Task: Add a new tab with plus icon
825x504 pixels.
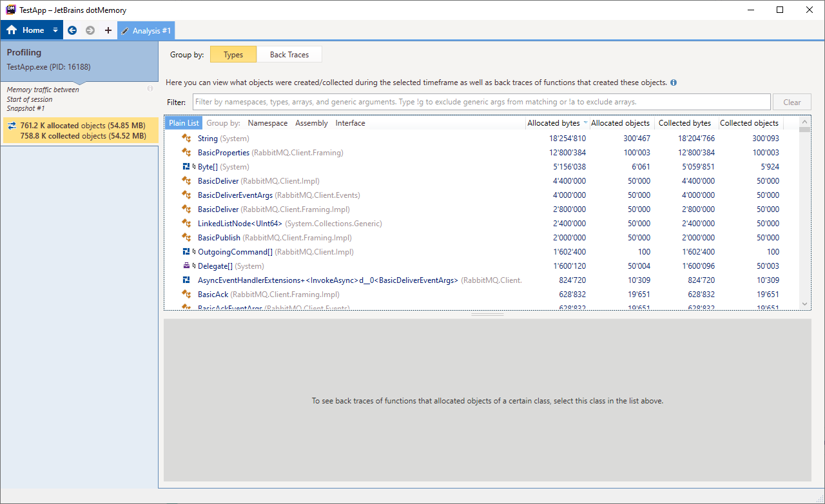Action: pos(108,30)
